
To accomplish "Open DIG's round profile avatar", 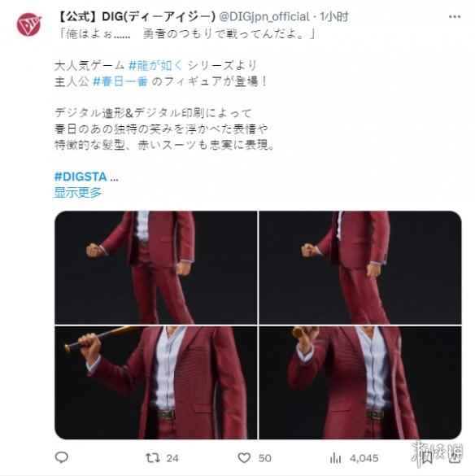I will [28, 24].
